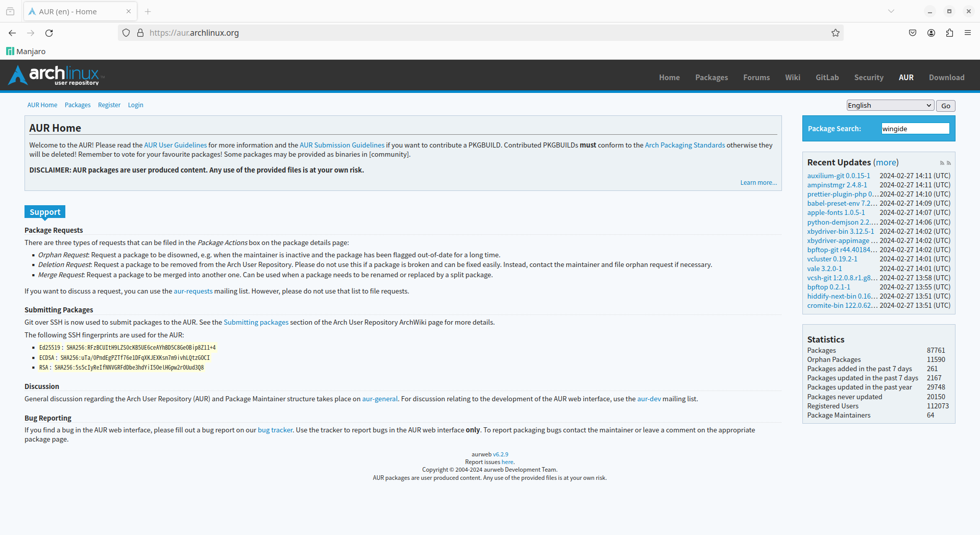
Task: Open the Firefox account icon
Action: coord(931,33)
